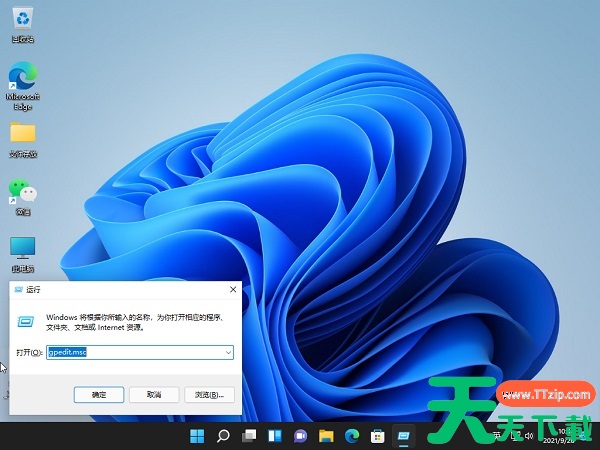The height and width of the screenshot is (450, 600).
Task: Open Task View on the taskbar
Action: pyautogui.click(x=249, y=435)
